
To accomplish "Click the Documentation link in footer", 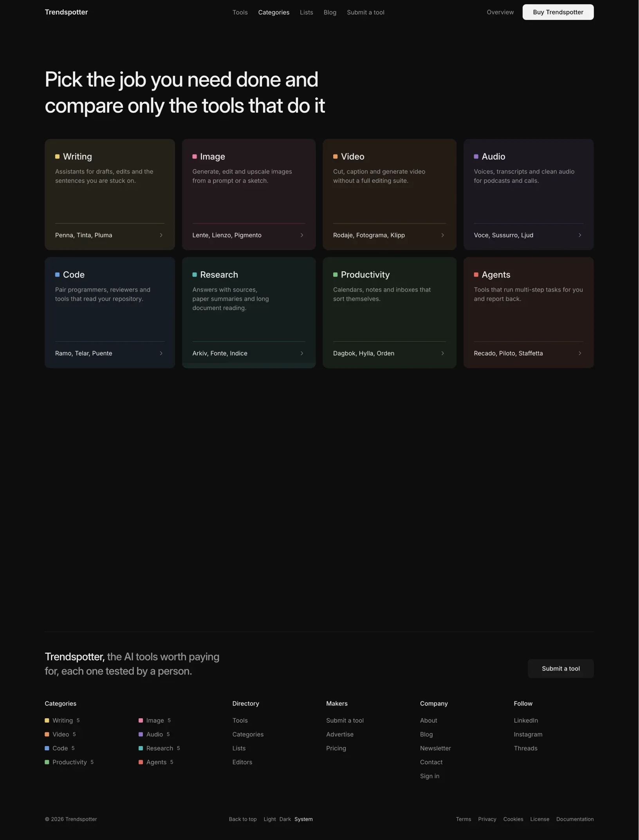I will (x=575, y=819).
